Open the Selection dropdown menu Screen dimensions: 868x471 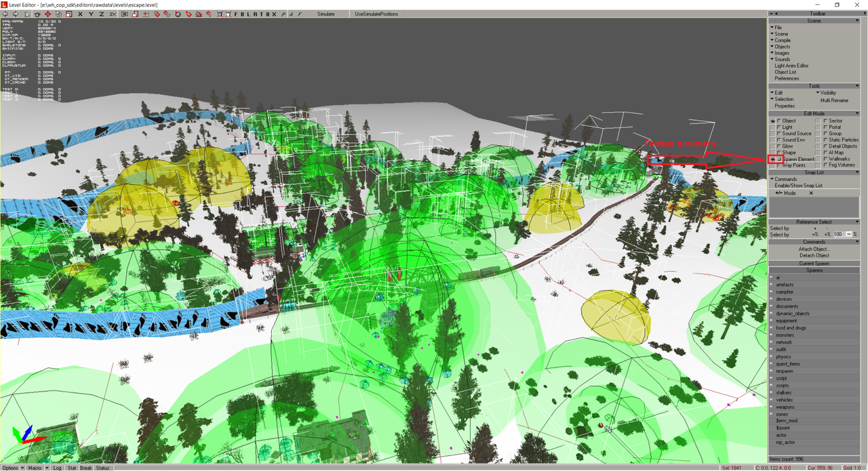(782, 100)
